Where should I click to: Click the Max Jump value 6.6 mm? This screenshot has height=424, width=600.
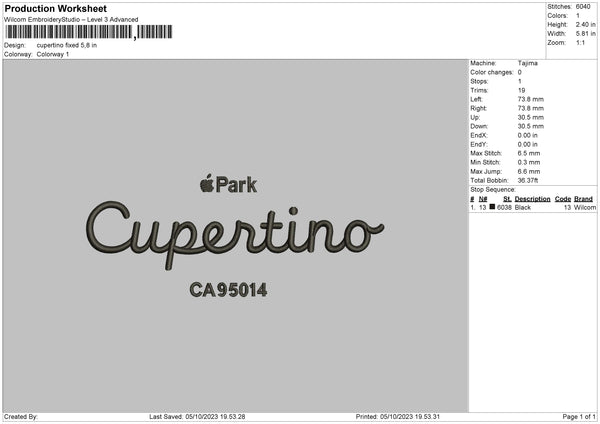[x=529, y=171]
